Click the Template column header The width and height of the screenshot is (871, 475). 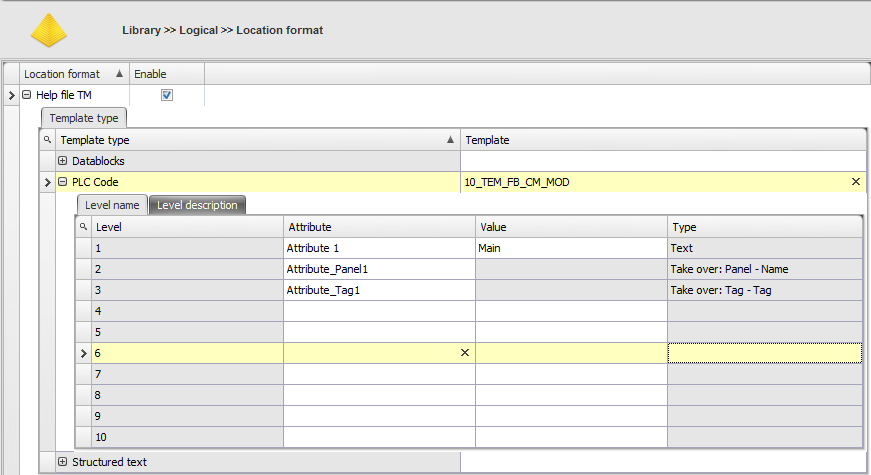[x=663, y=140]
